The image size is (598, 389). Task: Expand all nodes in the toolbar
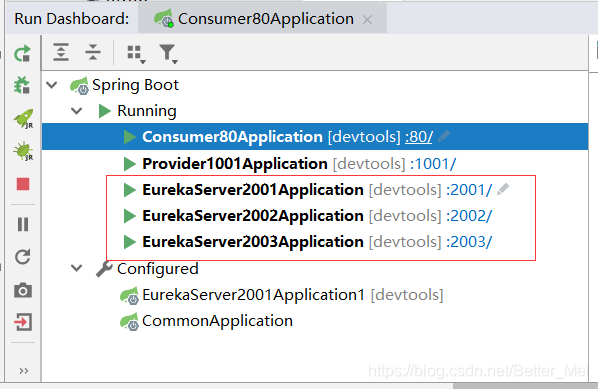click(61, 52)
